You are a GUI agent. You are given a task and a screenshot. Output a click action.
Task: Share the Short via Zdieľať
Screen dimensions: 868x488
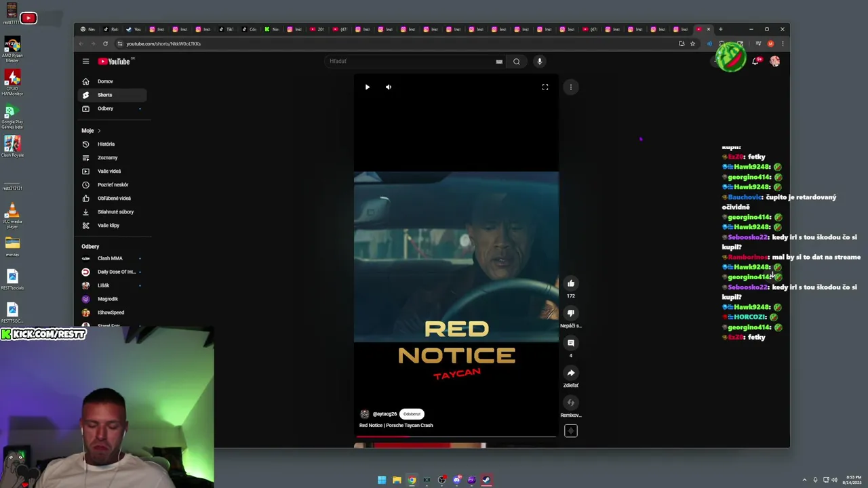coord(571,373)
